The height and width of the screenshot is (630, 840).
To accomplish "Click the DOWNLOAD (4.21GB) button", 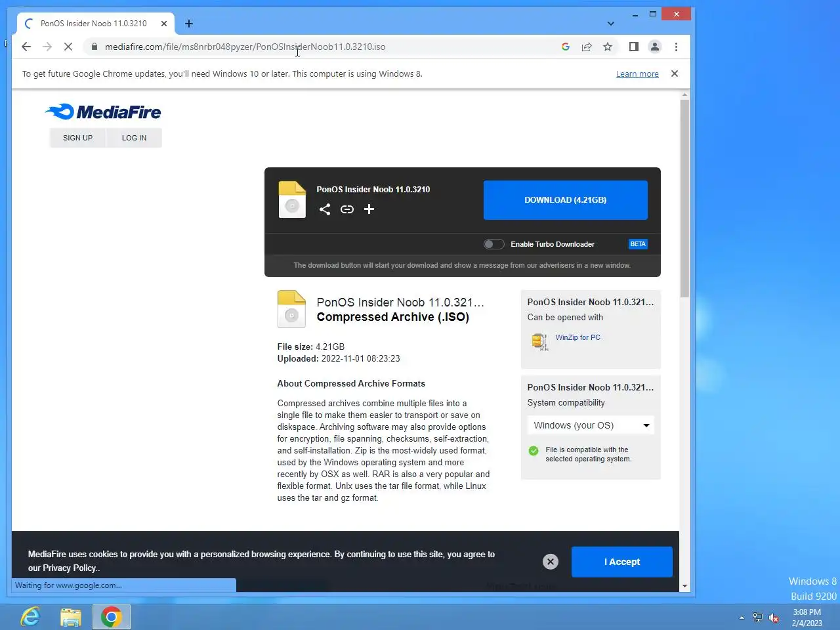I will [x=566, y=200].
